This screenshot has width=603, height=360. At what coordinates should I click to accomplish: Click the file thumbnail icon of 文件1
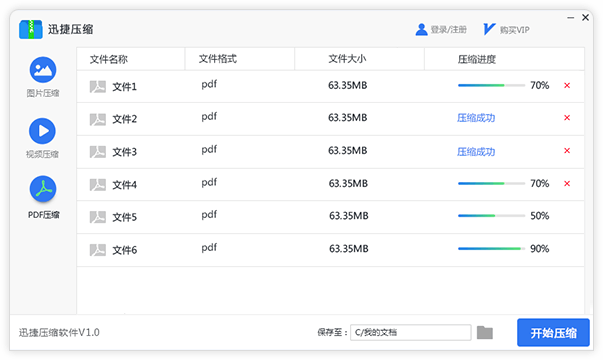point(98,87)
